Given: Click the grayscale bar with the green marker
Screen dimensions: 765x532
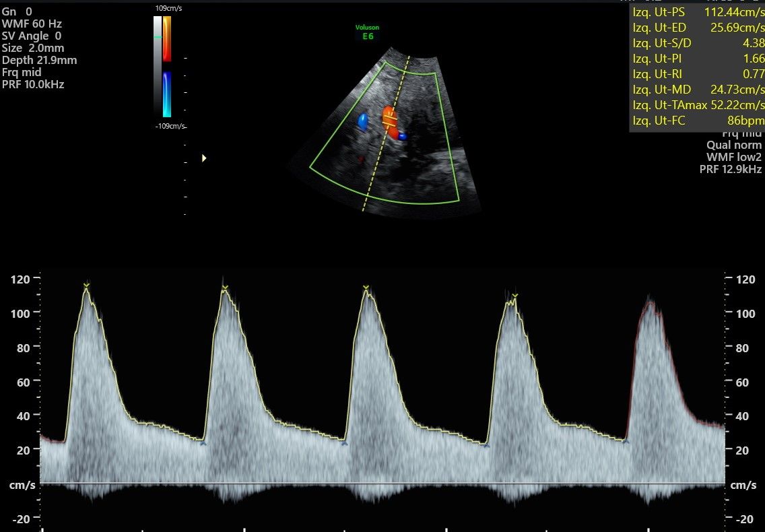Looking at the screenshot, I should pyautogui.click(x=157, y=66).
